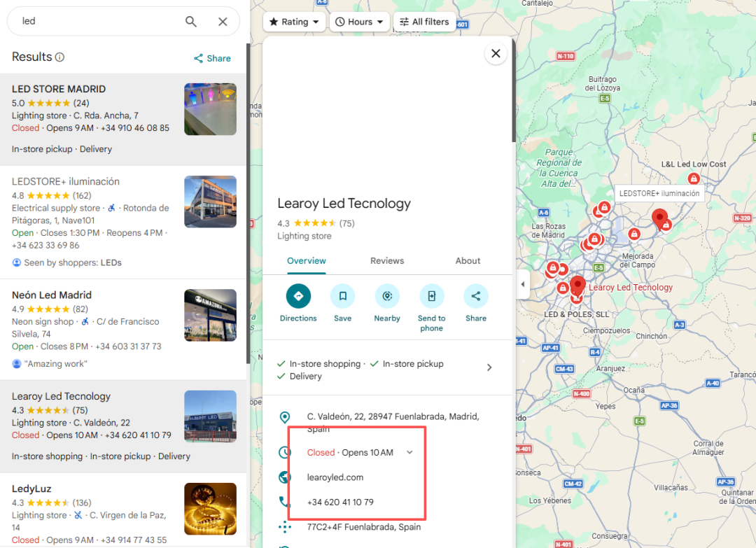Click the results list scrollbar
Viewport: 756px width, 548px height.
(x=248, y=202)
